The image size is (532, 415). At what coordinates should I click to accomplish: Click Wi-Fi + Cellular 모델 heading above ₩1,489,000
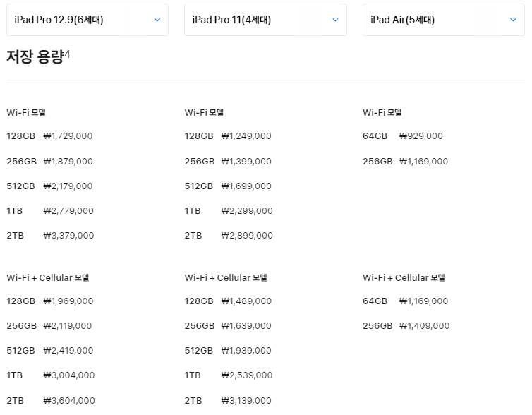click(226, 277)
